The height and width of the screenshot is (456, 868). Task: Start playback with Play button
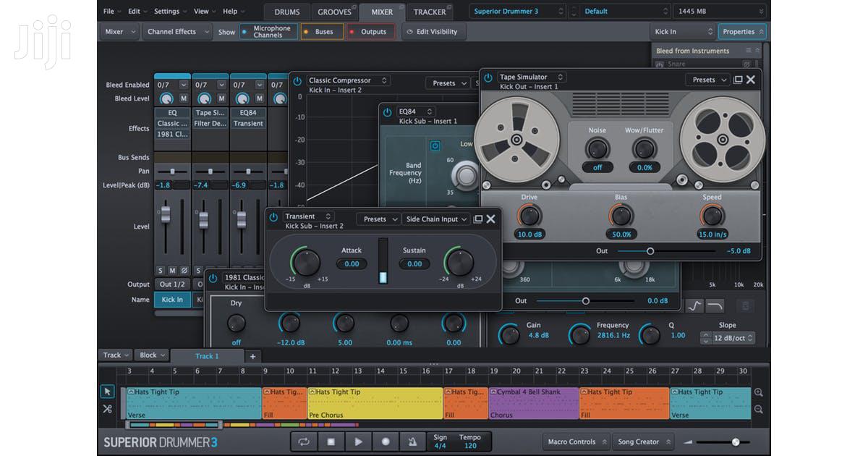coord(358,442)
